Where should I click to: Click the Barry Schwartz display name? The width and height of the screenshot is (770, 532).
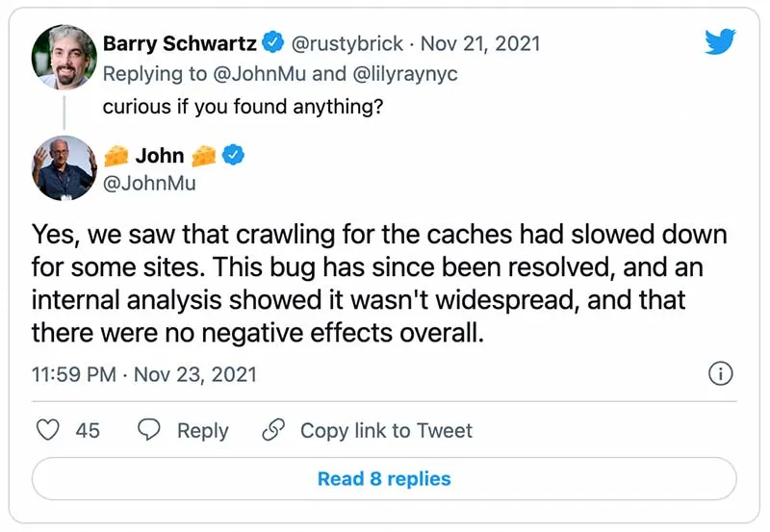(181, 43)
